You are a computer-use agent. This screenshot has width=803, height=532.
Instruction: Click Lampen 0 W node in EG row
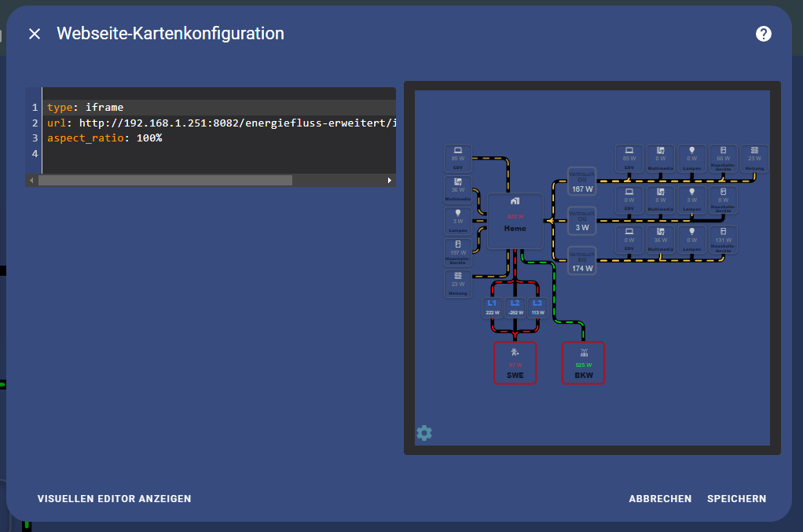[x=692, y=240]
